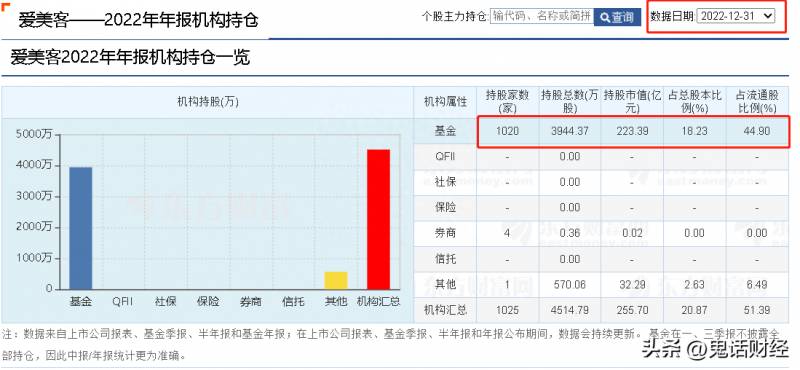The image size is (800, 370).
Task: Open the 数据日期 dropdown showing 2022-12-31
Action: 736,16
